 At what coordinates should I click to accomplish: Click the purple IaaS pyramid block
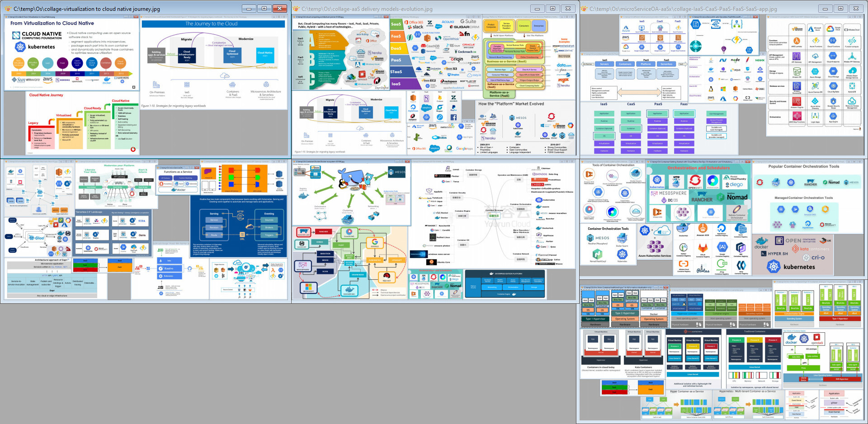[x=396, y=84]
